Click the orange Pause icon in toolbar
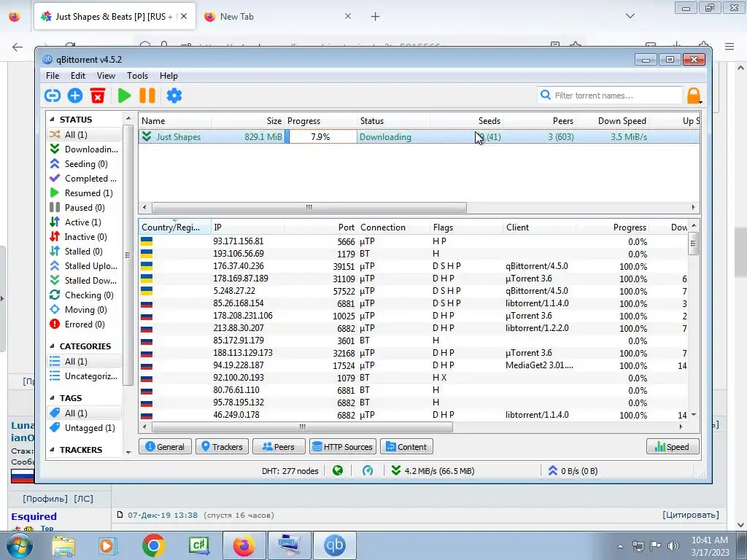Image resolution: width=747 pixels, height=560 pixels. 147,96
